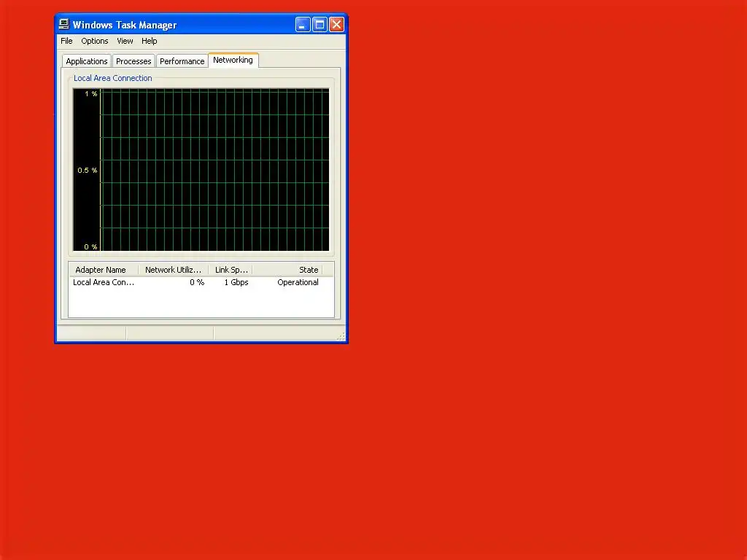Switch to the Processes tab

click(x=133, y=61)
